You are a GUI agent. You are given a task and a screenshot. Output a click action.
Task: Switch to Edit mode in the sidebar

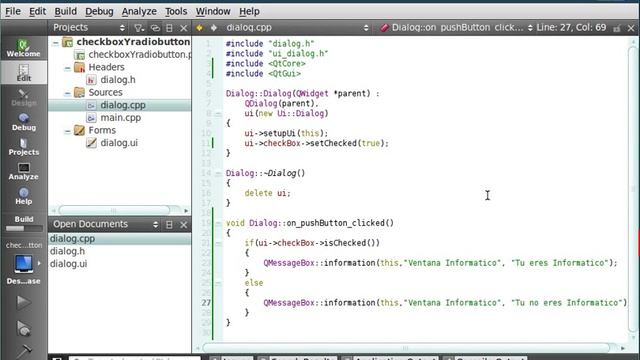pyautogui.click(x=23, y=73)
